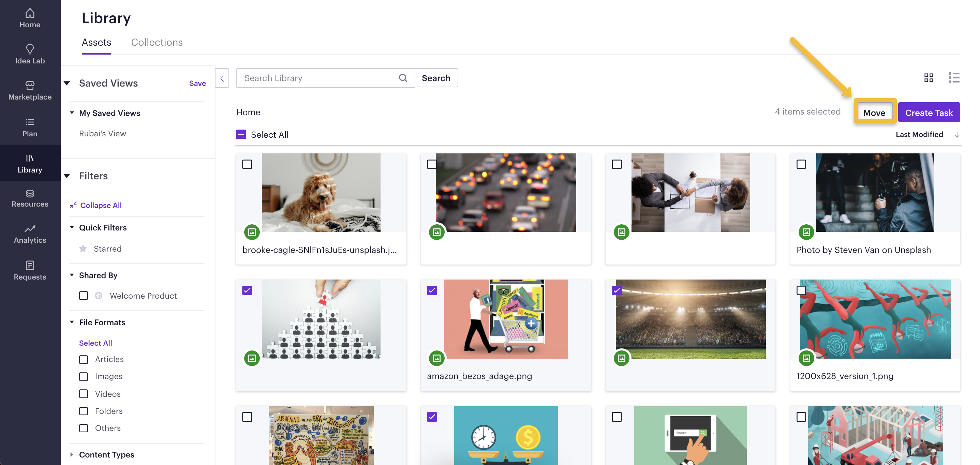Uncheck the stadium photo asset
Screen dimensions: 980x465
(617, 290)
